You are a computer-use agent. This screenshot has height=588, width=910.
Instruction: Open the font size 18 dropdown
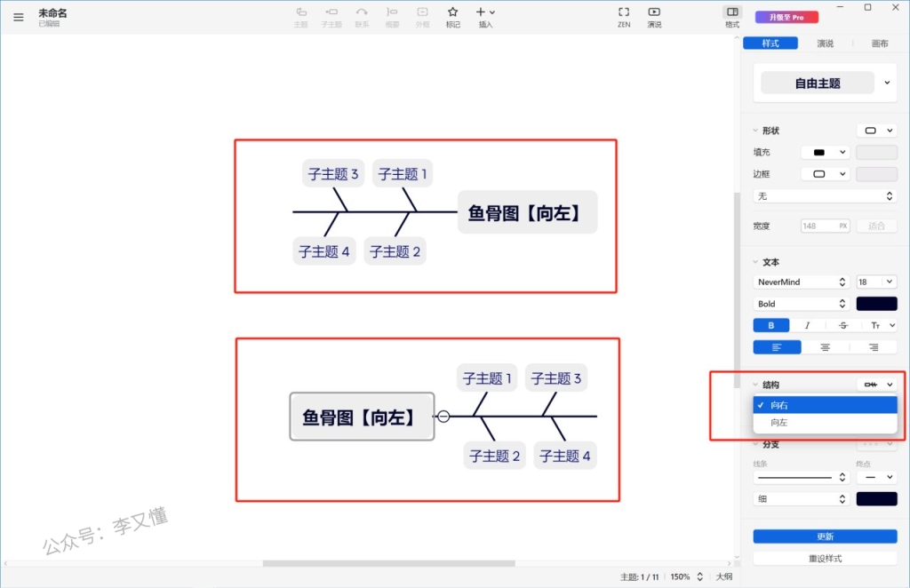point(875,282)
